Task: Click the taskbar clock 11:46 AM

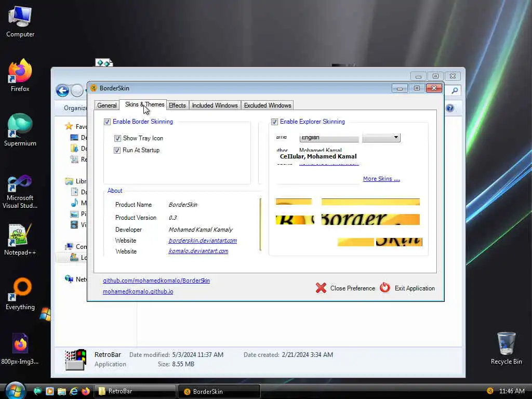Action: [512, 391]
